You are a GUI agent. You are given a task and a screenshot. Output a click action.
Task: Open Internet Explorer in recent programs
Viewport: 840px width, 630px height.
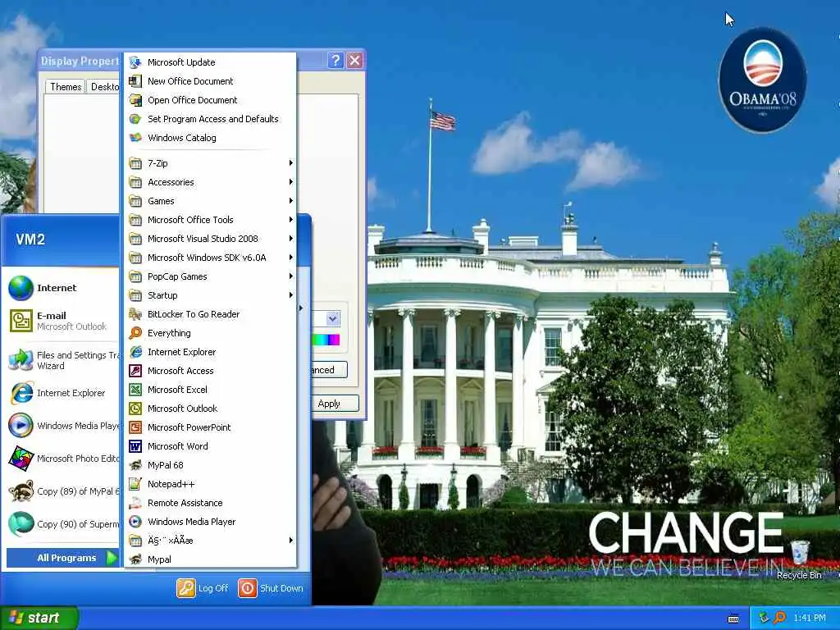click(x=62, y=393)
